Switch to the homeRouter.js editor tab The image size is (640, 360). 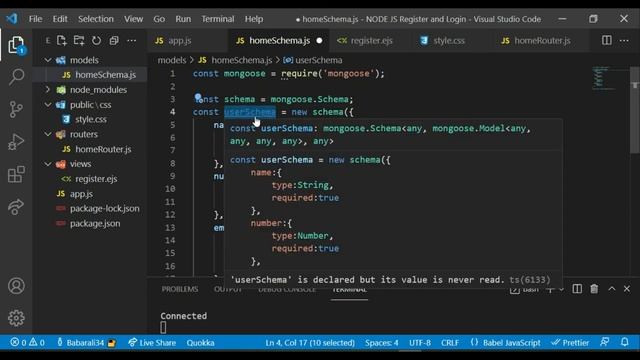[x=542, y=40]
